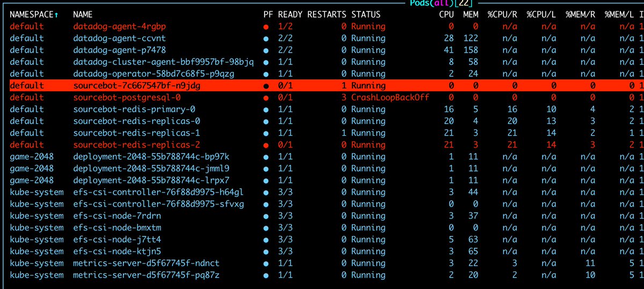Click the PF column header

(268, 14)
